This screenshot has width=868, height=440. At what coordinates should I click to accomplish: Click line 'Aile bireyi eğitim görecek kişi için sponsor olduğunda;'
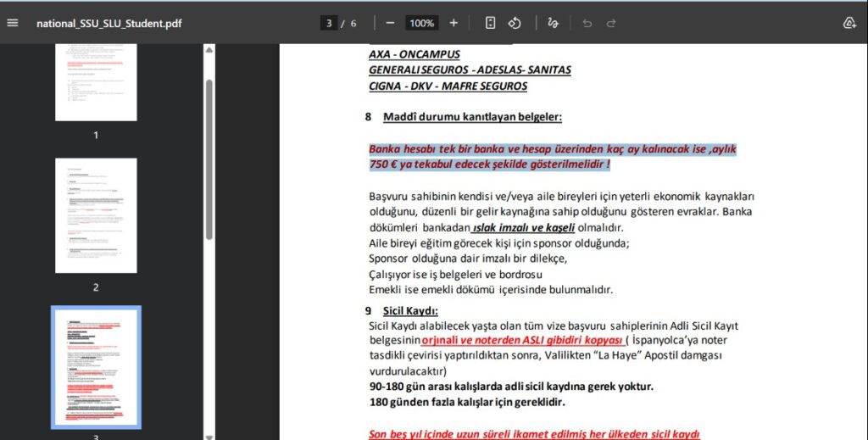click(x=498, y=243)
